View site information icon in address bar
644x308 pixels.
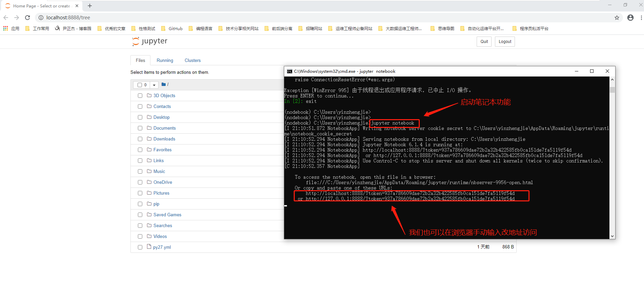tap(41, 18)
